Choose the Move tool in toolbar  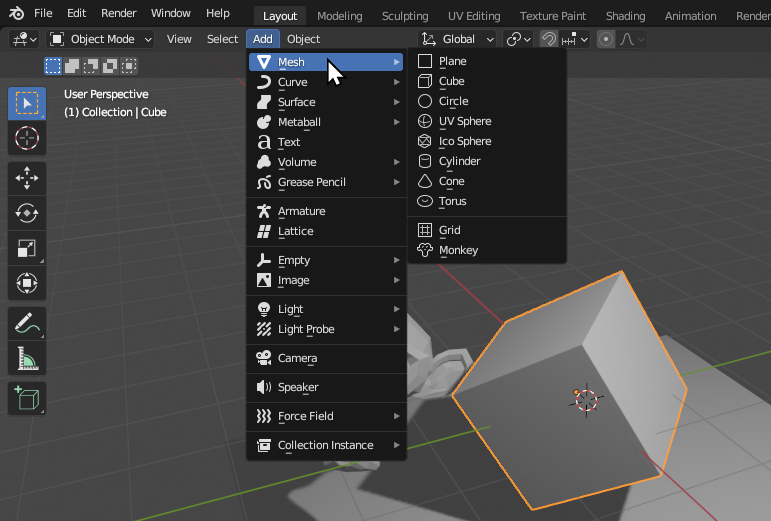tap(27, 179)
